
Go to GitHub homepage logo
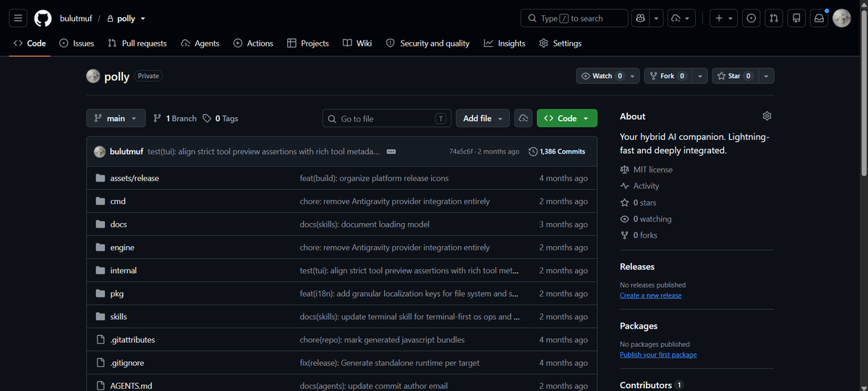coord(43,18)
